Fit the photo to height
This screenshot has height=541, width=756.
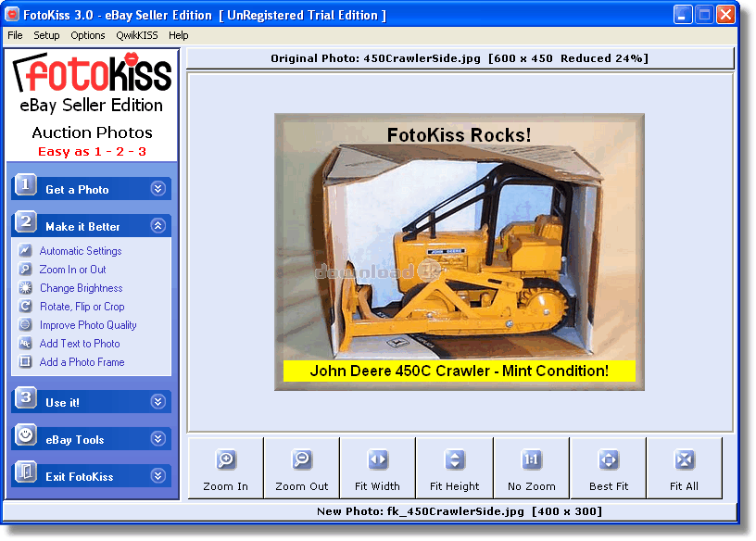pos(455,468)
